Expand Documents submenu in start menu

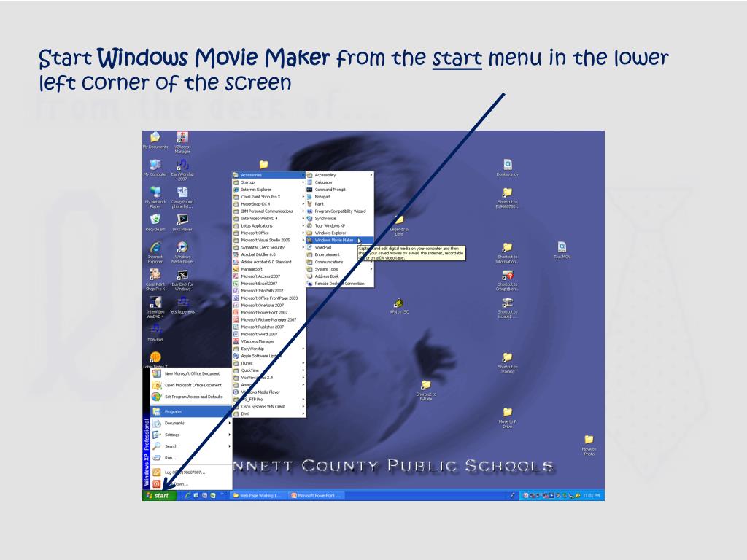click(191, 423)
